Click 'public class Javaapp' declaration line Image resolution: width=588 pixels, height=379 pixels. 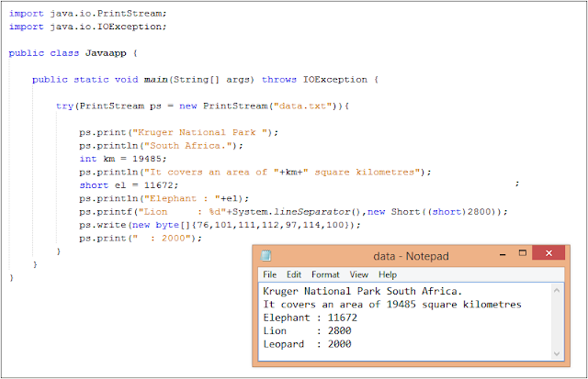coord(73,53)
